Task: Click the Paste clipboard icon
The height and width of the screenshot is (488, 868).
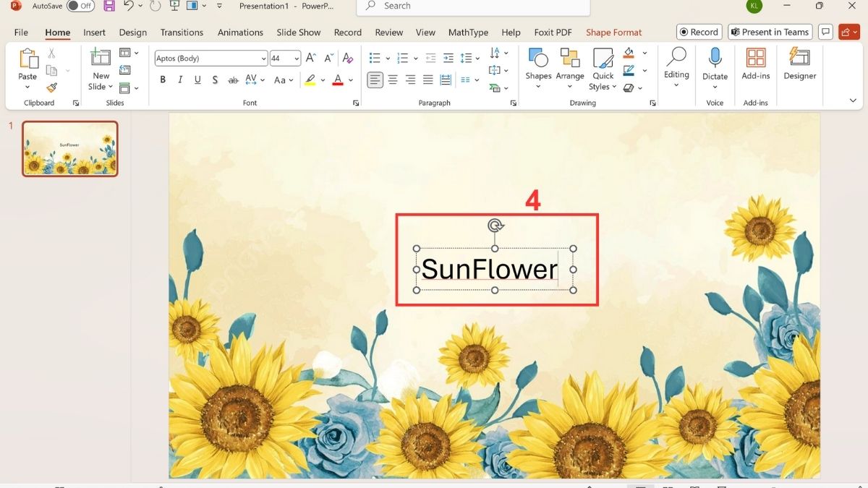Action: (x=27, y=59)
